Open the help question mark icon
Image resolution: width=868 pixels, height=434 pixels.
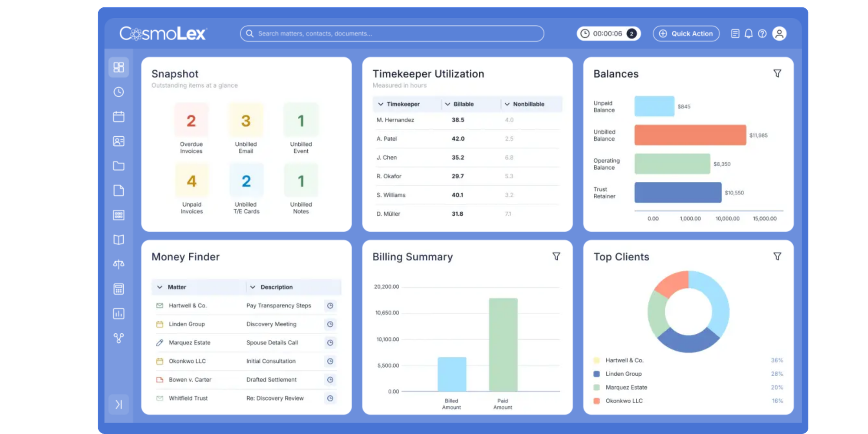point(762,33)
